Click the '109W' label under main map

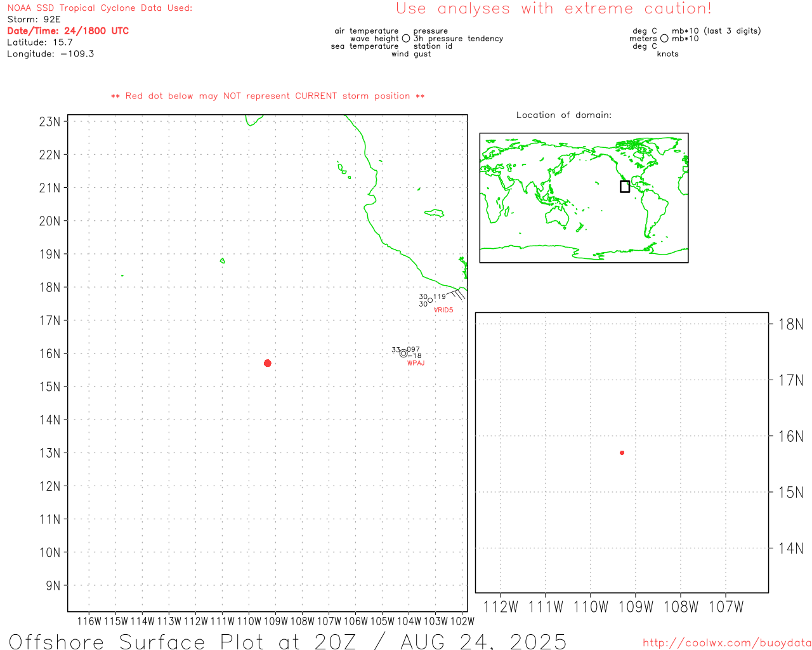(275, 621)
